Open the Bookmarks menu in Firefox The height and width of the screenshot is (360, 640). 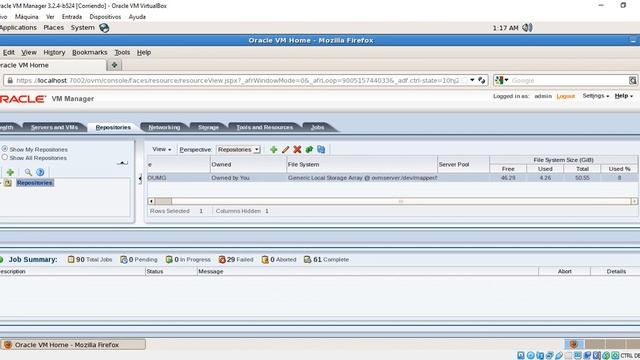coord(89,53)
